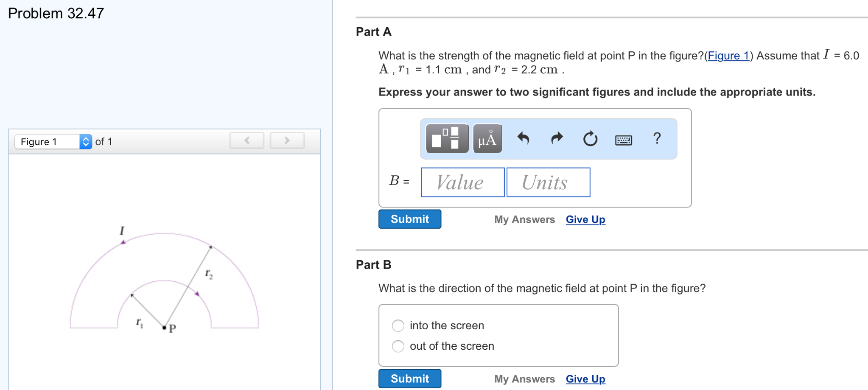Select 'into the screen' radio option
This screenshot has height=390, width=868.
tap(398, 325)
